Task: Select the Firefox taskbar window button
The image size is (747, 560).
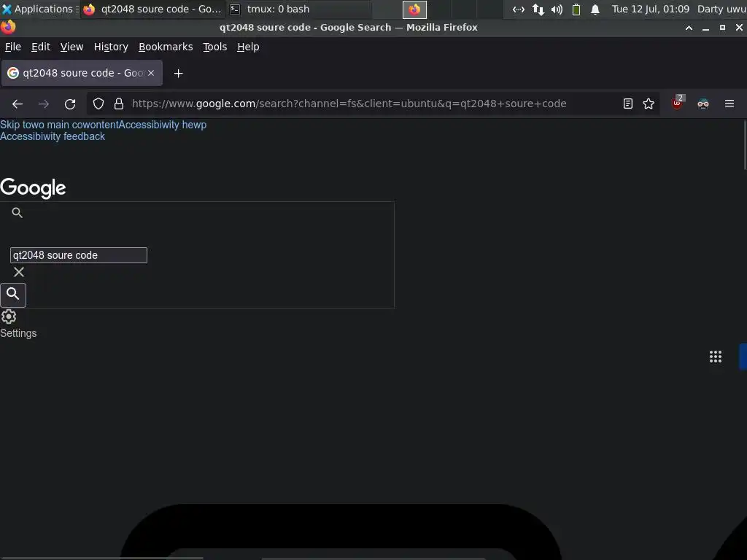Action: tap(152, 9)
